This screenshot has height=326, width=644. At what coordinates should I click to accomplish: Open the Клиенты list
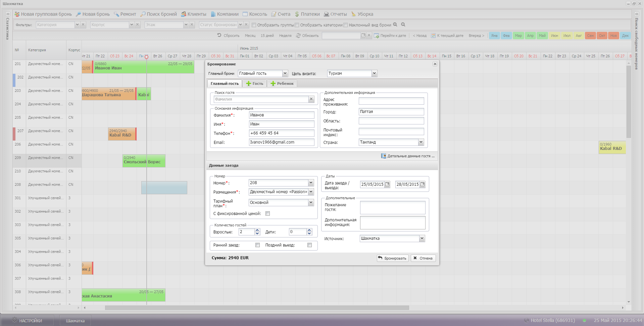tap(194, 14)
